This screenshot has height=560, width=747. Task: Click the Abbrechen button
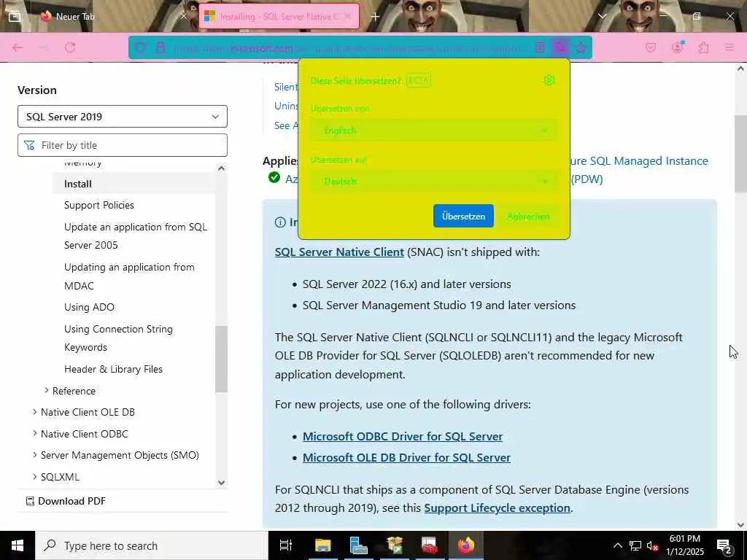point(528,216)
